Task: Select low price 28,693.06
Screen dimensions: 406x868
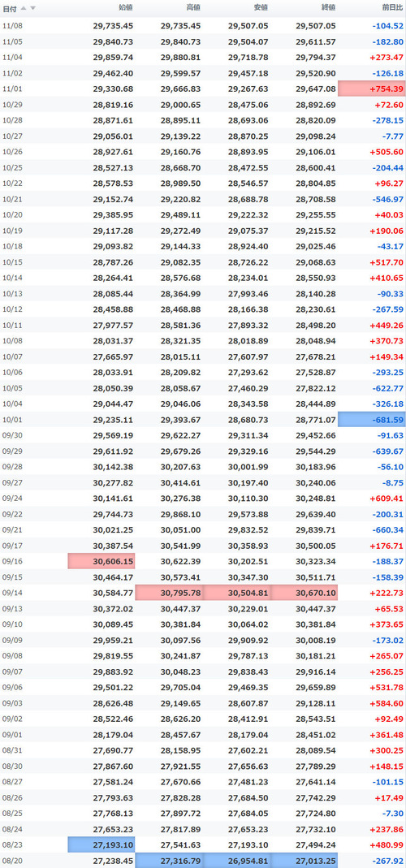Action: pyautogui.click(x=248, y=120)
